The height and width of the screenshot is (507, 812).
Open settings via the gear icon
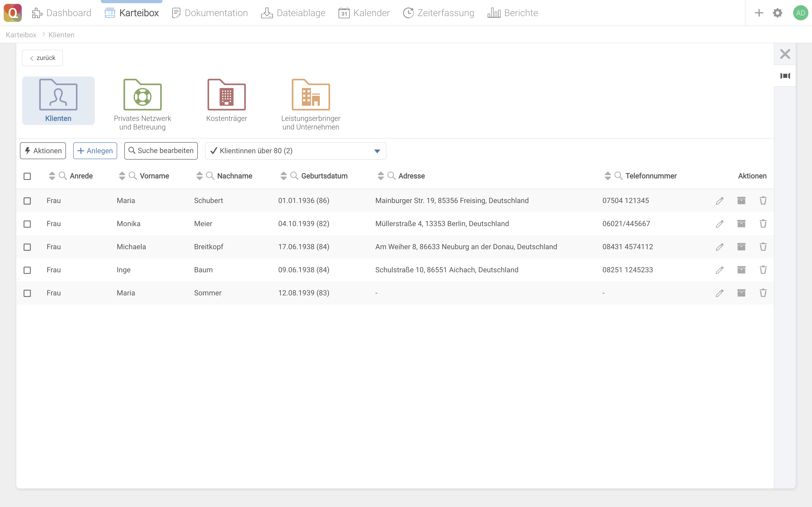(x=777, y=13)
